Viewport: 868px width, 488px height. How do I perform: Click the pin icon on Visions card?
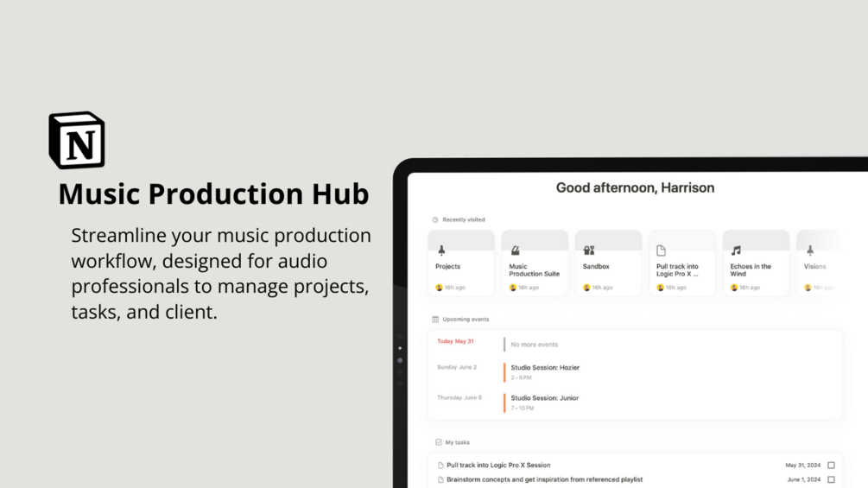click(x=810, y=250)
